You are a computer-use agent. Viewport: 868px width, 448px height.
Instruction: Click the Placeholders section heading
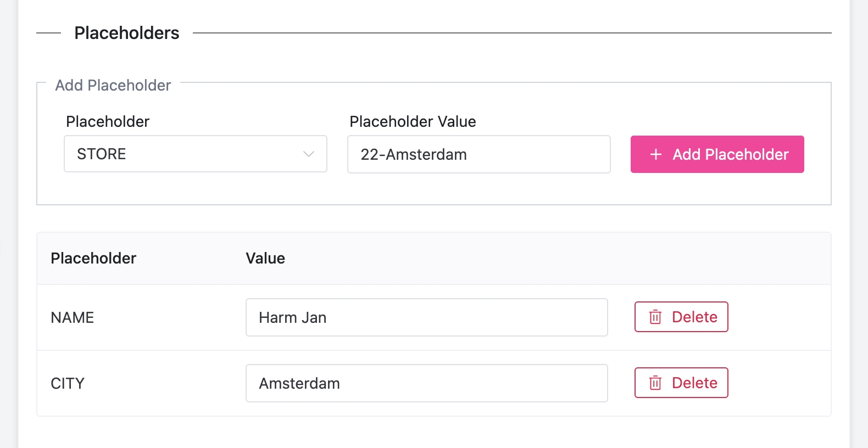[127, 33]
